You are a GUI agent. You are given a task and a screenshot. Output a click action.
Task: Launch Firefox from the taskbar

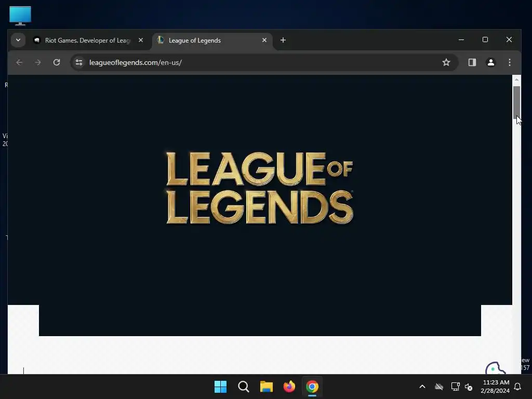click(289, 387)
